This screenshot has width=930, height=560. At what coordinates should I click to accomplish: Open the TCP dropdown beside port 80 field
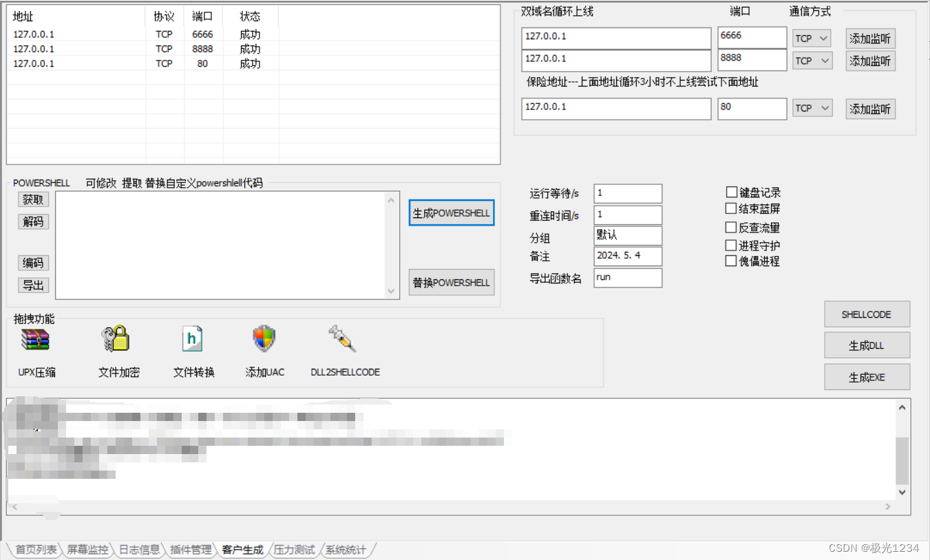812,108
